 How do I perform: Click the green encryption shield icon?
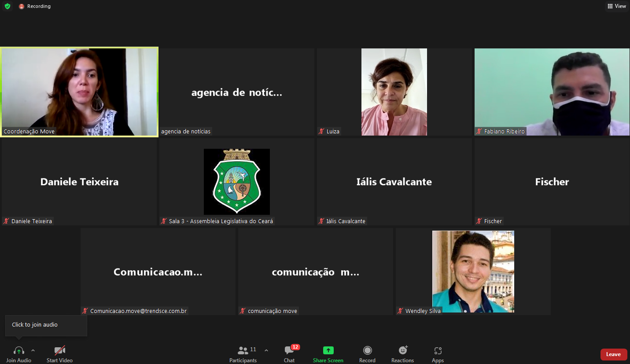coord(7,6)
